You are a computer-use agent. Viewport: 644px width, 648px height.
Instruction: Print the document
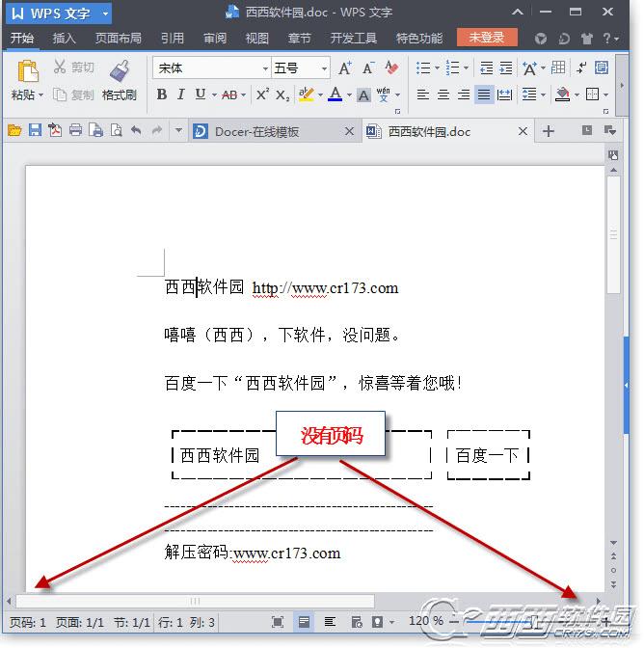tap(75, 130)
